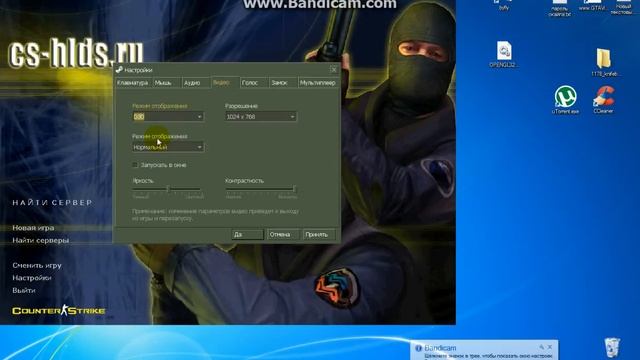This screenshot has width=640, height=360.
Task: Click the Принять button
Action: (x=319, y=234)
